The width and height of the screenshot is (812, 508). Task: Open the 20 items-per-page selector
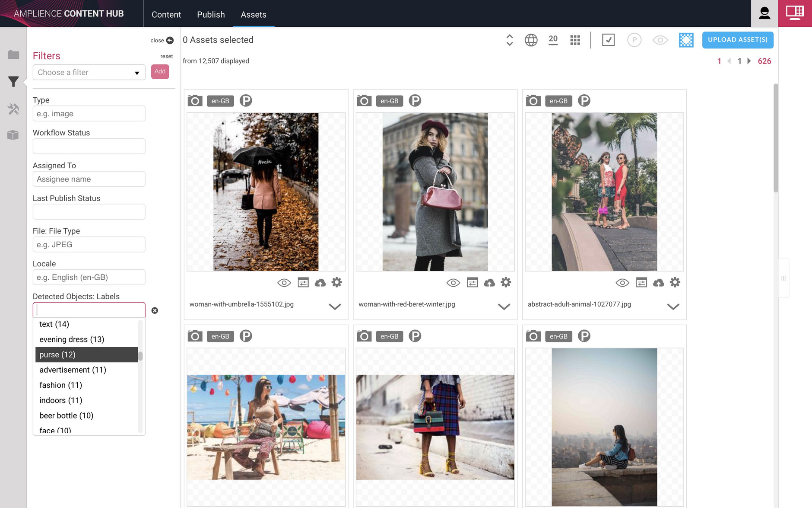553,40
